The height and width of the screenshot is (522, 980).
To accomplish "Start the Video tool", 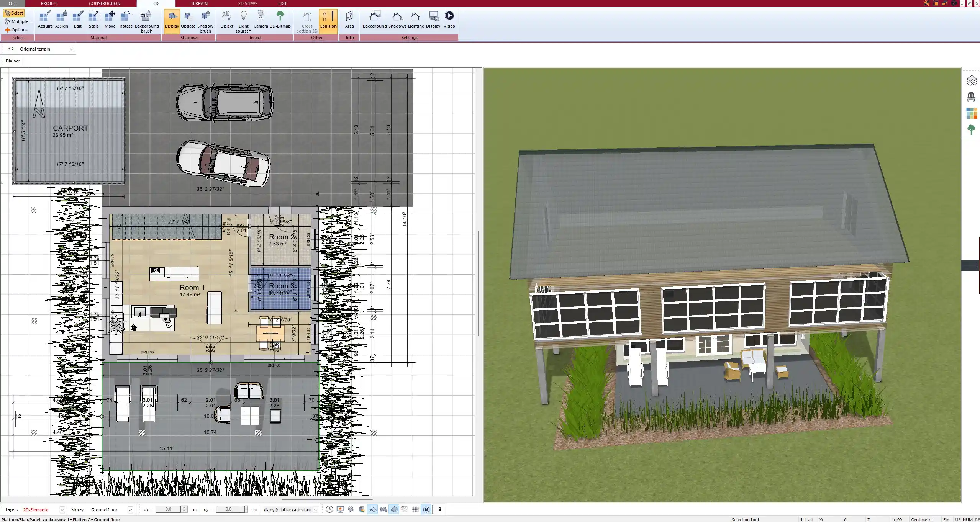I will click(449, 20).
